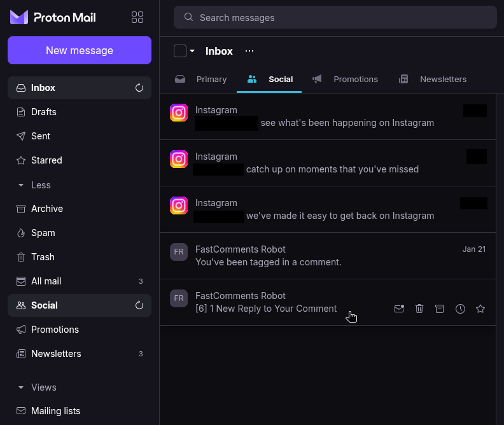Click the Spam flame icon
The image size is (504, 425).
click(x=21, y=233)
